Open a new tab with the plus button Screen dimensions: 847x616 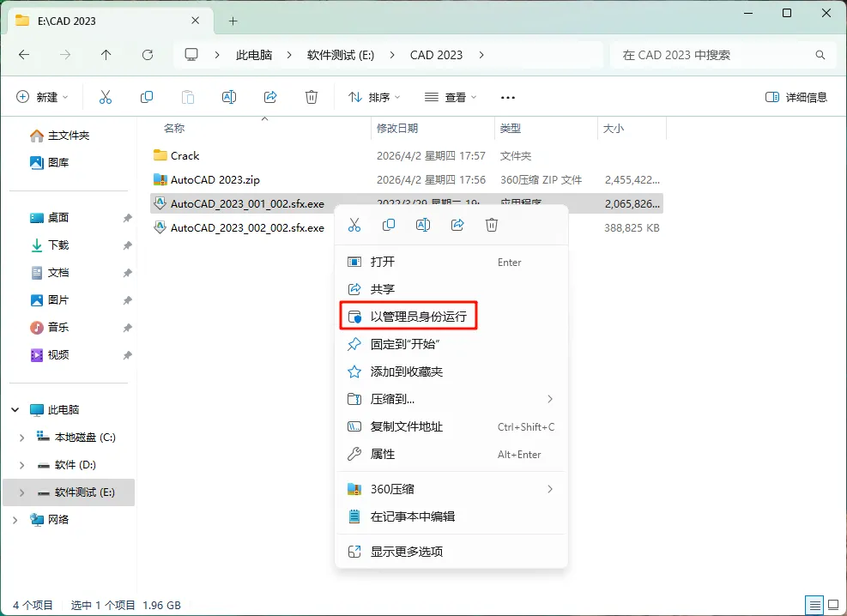click(233, 21)
